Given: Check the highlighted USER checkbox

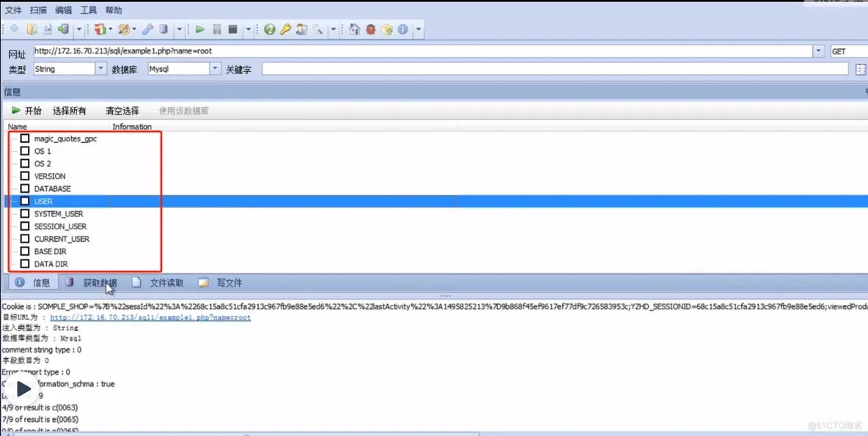Looking at the screenshot, I should [25, 202].
